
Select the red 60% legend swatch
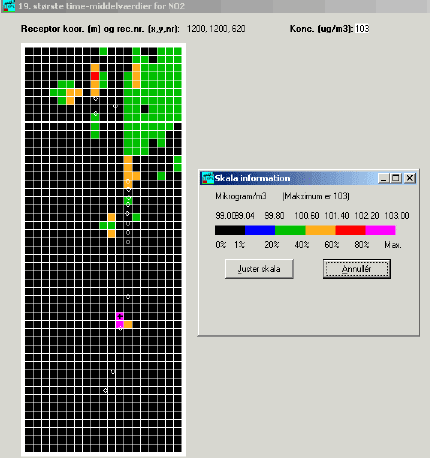(350, 230)
